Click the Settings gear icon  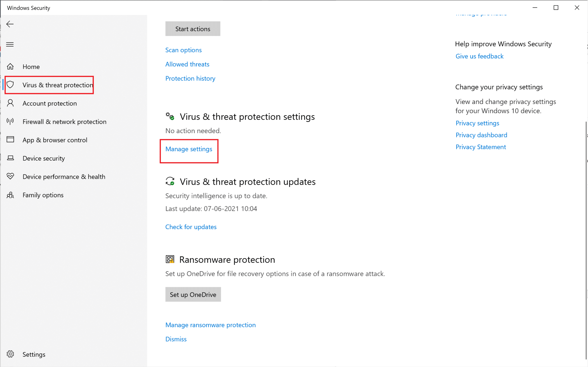[x=10, y=354]
